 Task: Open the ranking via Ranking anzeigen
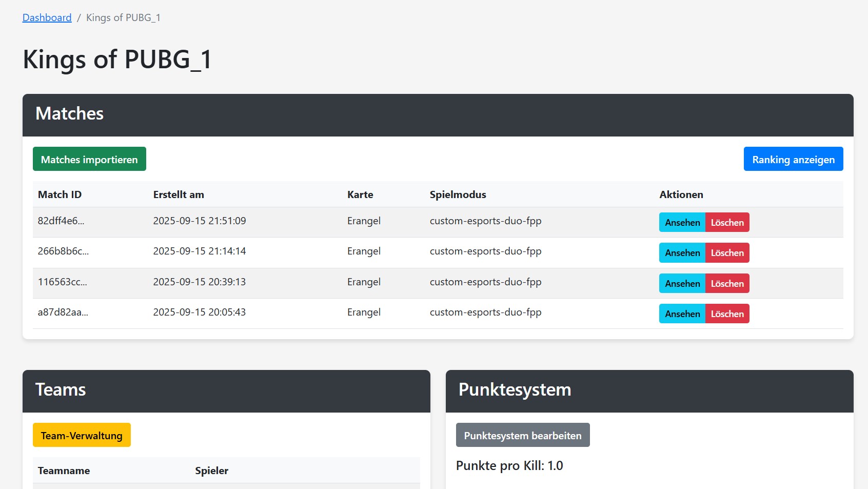(x=793, y=159)
